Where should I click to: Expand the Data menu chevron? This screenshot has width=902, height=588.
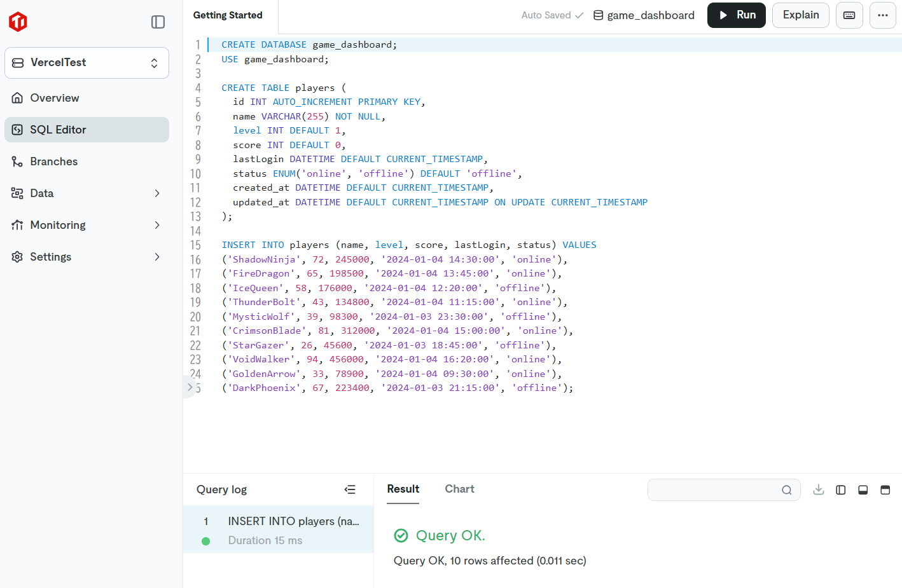157,193
